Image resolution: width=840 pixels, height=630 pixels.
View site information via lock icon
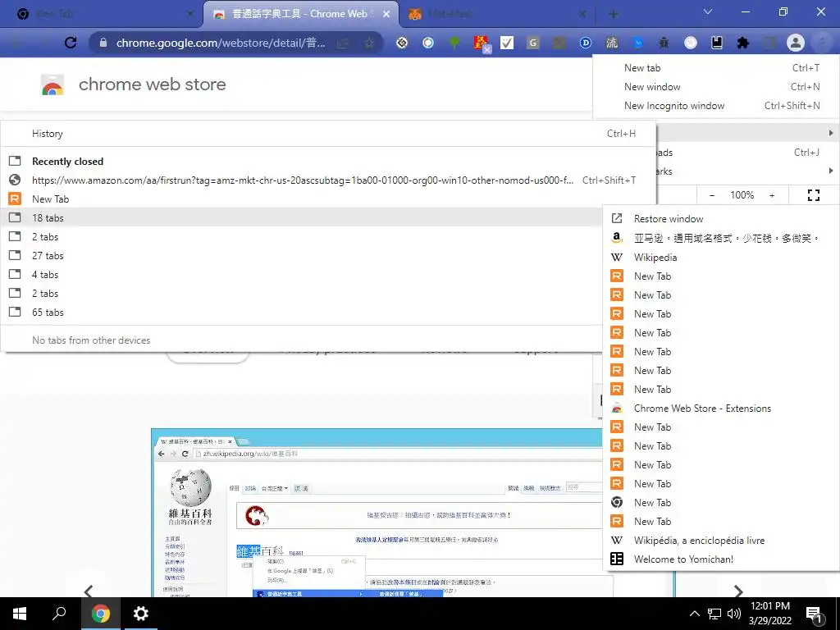pyautogui.click(x=103, y=43)
